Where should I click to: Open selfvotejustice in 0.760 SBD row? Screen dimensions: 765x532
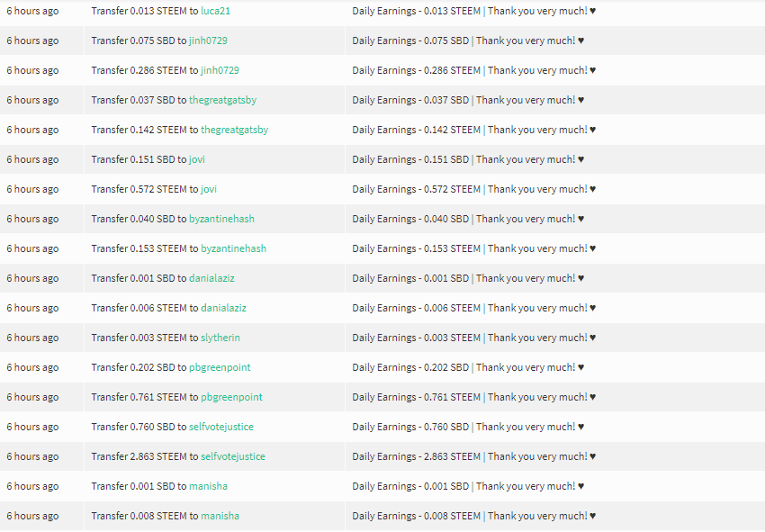[x=221, y=427]
